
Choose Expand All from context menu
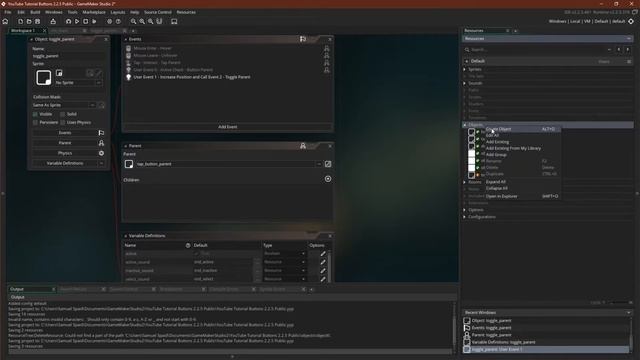tap(522, 182)
